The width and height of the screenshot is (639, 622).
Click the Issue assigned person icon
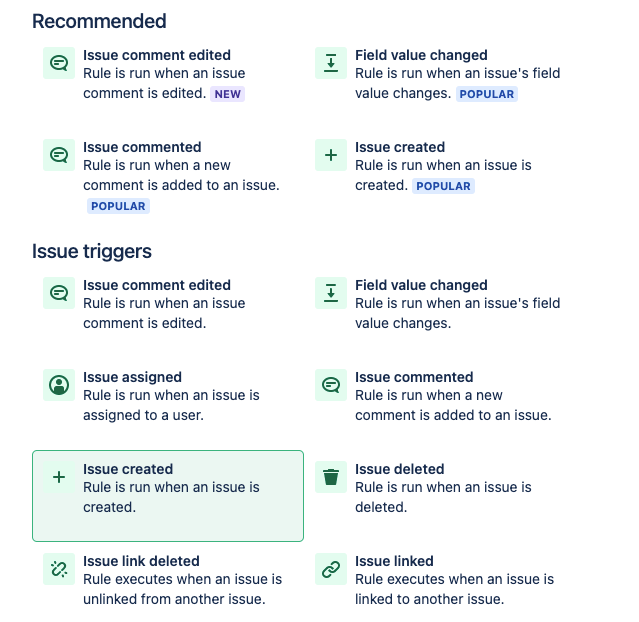coord(59,385)
